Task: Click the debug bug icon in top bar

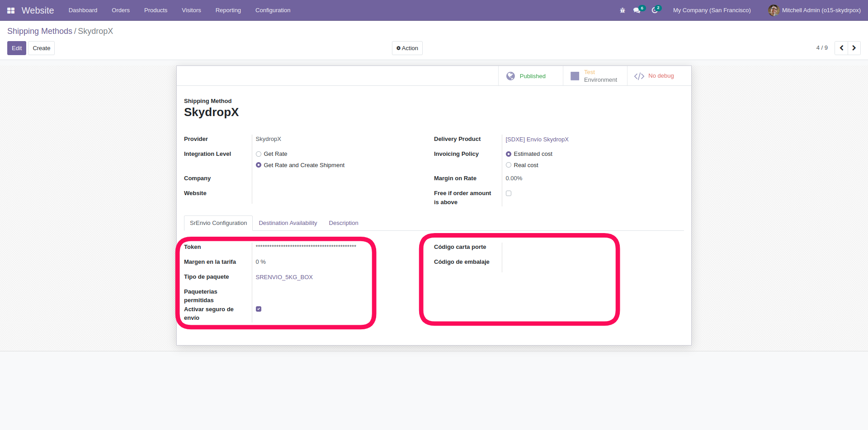Action: [623, 10]
